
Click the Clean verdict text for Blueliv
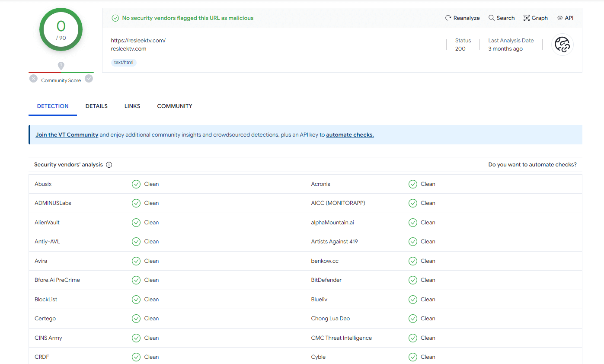coord(428,300)
